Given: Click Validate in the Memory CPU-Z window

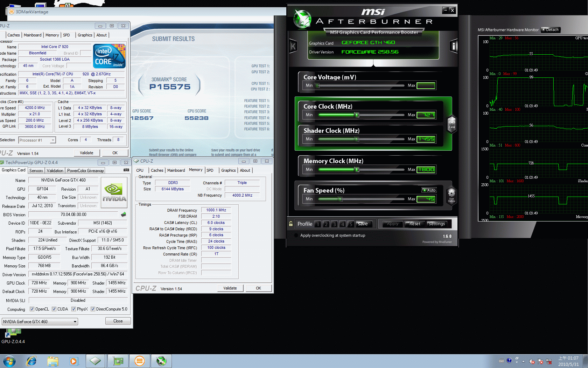Looking at the screenshot, I should [x=230, y=288].
